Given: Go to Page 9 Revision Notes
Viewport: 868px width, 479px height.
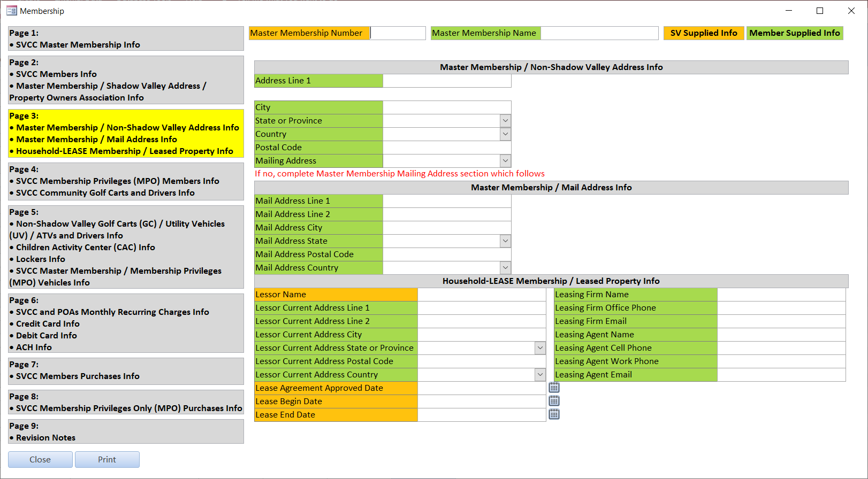Looking at the screenshot, I should tap(126, 431).
